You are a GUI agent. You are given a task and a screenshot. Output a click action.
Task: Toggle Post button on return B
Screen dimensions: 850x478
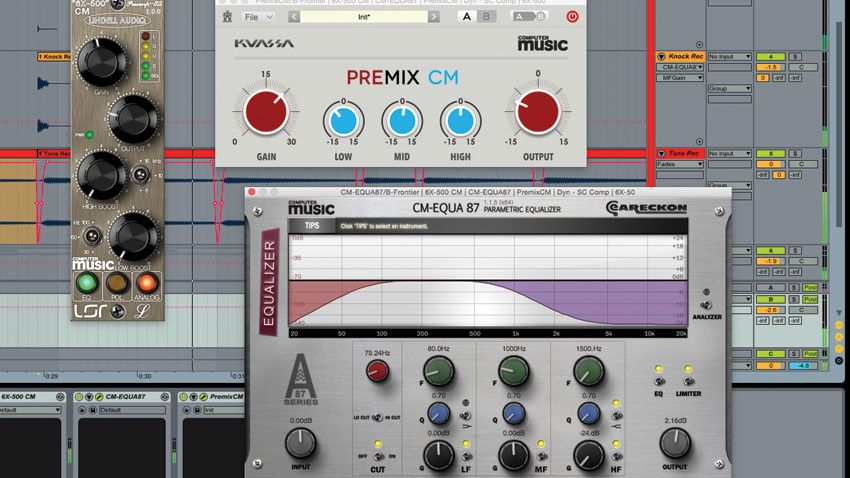coord(810,299)
